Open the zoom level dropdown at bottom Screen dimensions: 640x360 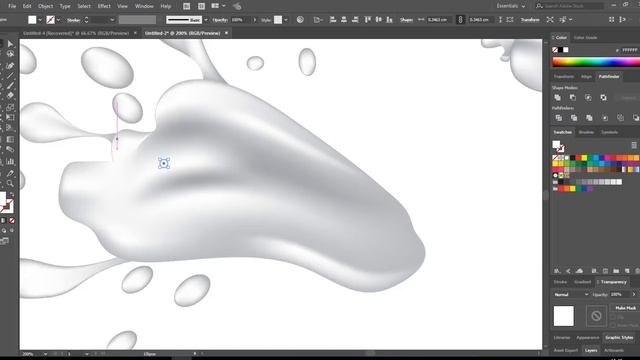(x=45, y=354)
